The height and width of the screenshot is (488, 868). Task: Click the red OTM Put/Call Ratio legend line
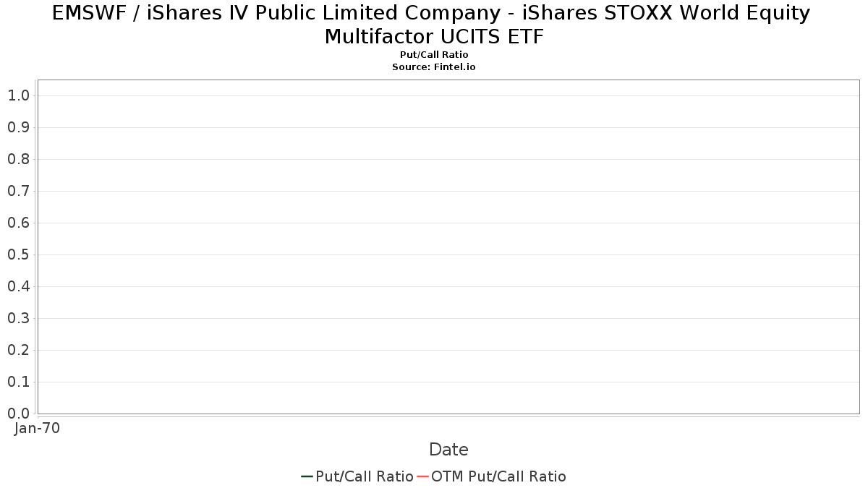click(422, 476)
